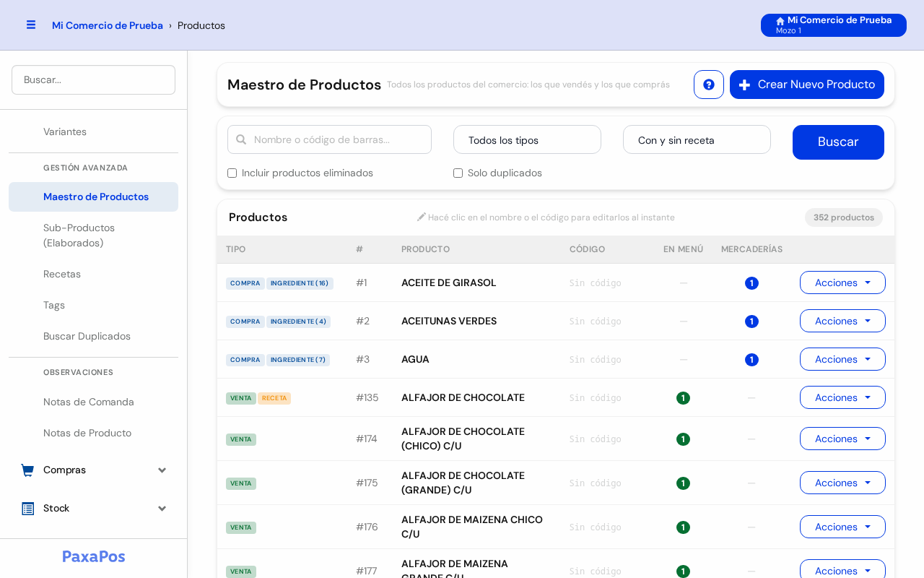Open Sub-Productos (Elaborados) sidebar item
The height and width of the screenshot is (578, 924).
[94, 236]
